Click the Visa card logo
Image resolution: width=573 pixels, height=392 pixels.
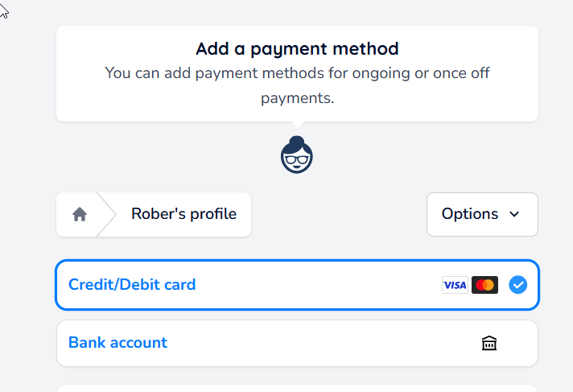tap(455, 285)
